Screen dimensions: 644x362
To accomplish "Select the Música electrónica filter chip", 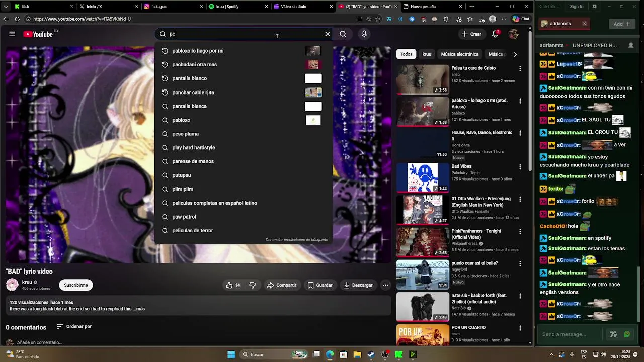I will click(x=460, y=54).
